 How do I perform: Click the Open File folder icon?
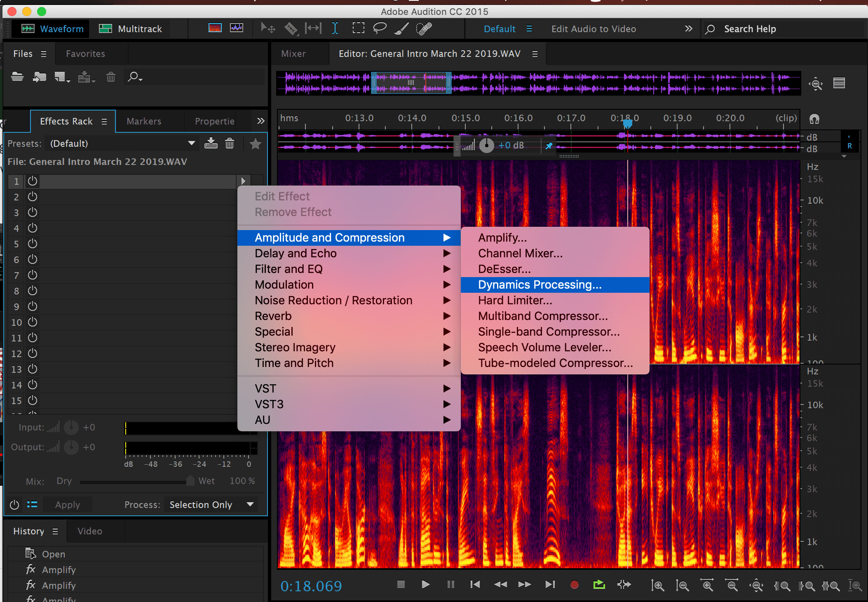click(x=17, y=77)
